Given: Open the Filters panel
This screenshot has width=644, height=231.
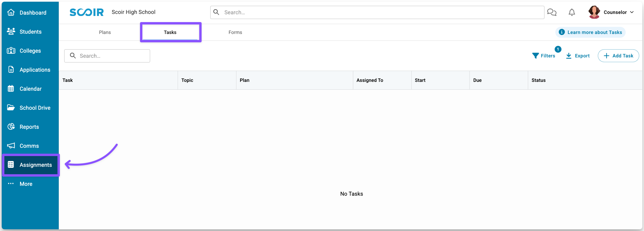Looking at the screenshot, I should (544, 56).
